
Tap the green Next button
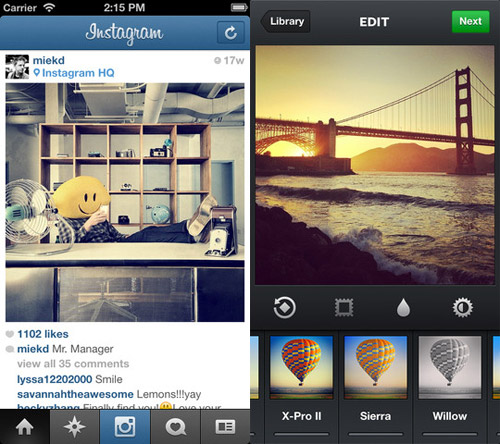(470, 21)
